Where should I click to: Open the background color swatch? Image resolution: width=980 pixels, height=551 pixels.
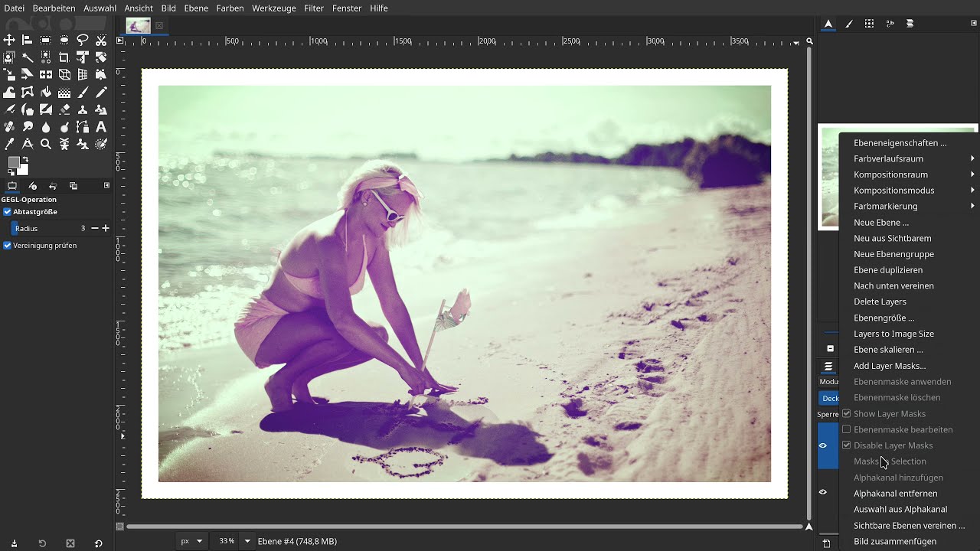coord(23,170)
